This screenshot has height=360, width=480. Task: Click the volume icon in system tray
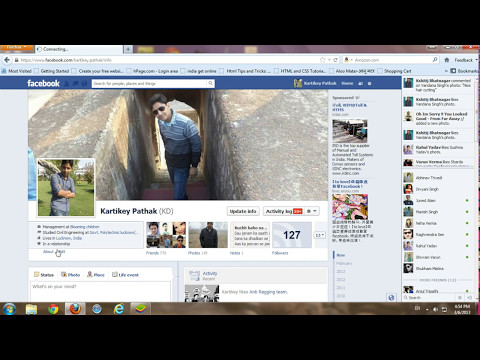435,309
